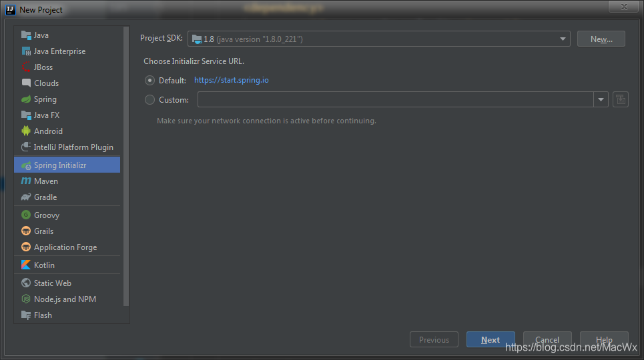Viewport: 644px width, 360px height.
Task: Select the 'IntelliJ Platform Plugin' list label
Action: pyautogui.click(x=73, y=147)
